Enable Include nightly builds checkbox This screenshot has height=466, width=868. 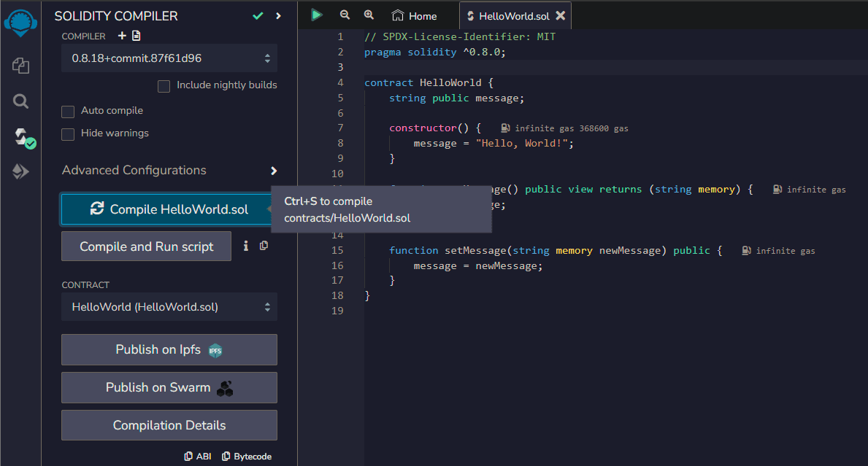click(x=164, y=86)
